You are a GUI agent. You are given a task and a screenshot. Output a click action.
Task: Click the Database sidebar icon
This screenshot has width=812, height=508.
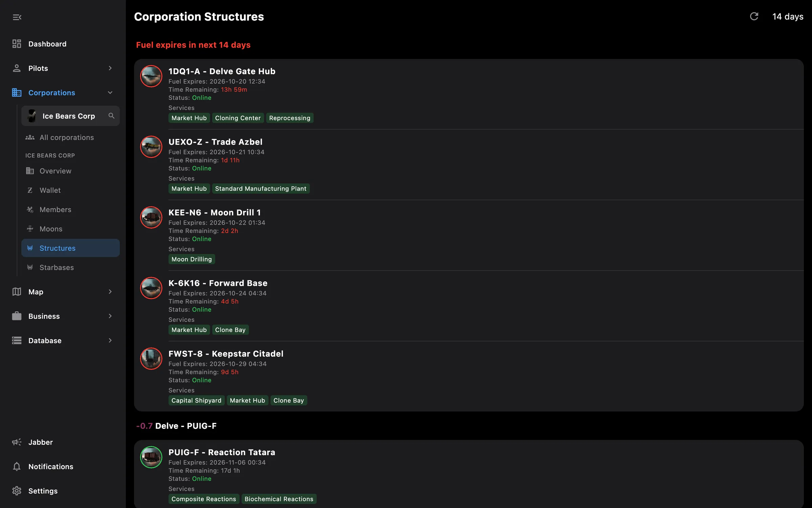pyautogui.click(x=17, y=340)
